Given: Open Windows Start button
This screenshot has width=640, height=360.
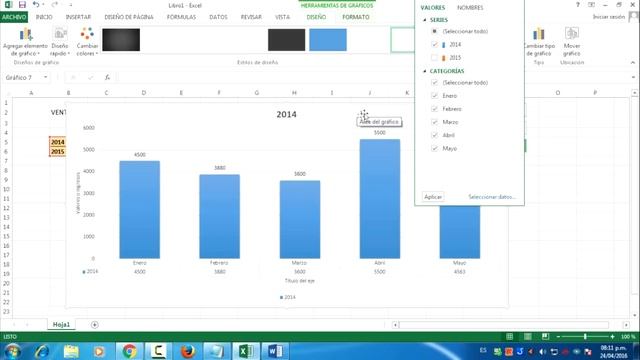Looking at the screenshot, I should 12,351.
